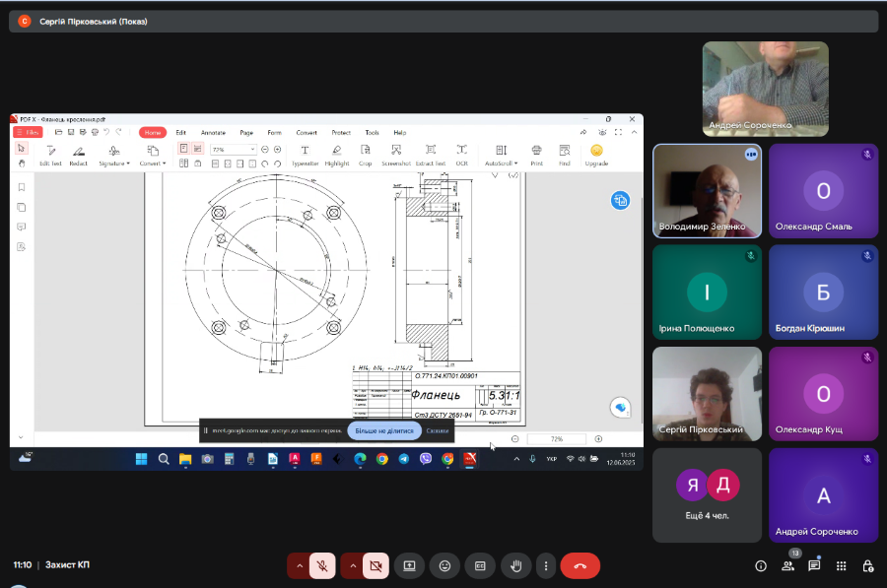This screenshot has width=887, height=588.
Task: Open the PDF zoom percentage dropdown
Action: (x=252, y=149)
